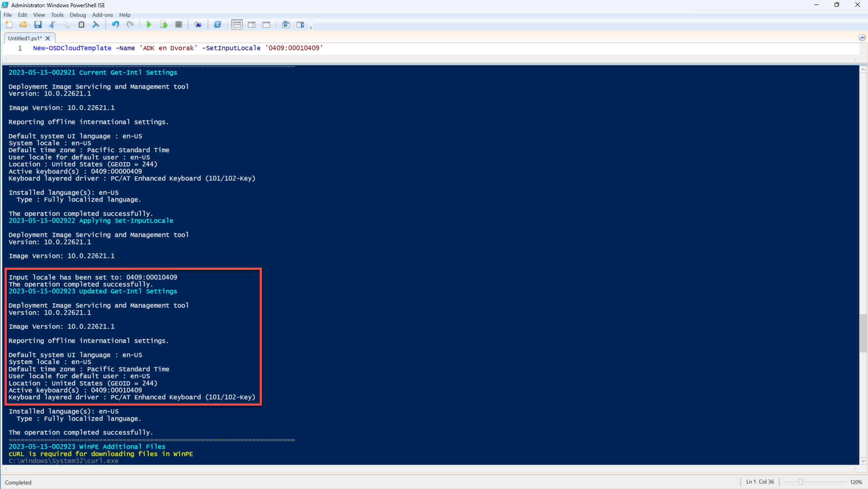Image resolution: width=868 pixels, height=489 pixels.
Task: Click the Clear Console Pane icon
Action: click(96, 25)
